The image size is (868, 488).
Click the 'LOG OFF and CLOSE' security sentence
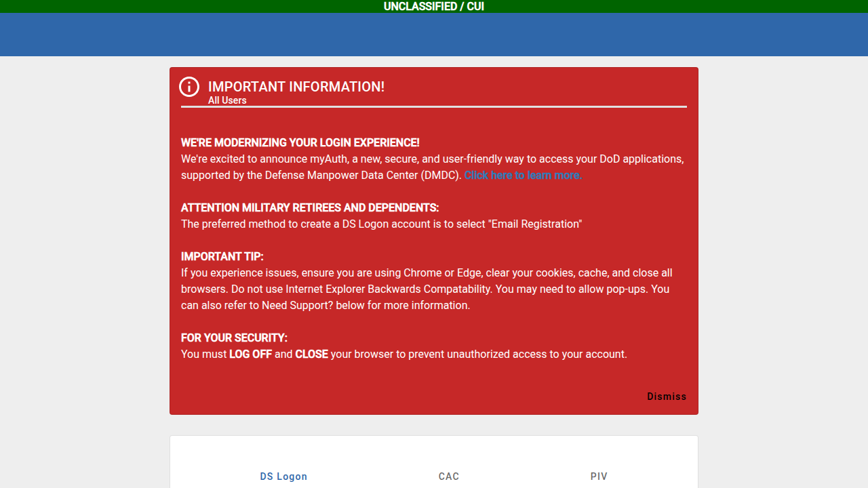(x=404, y=354)
